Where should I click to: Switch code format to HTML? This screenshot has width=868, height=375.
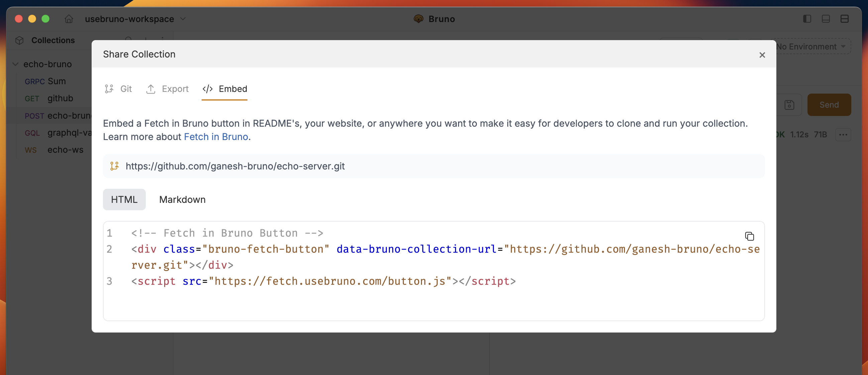coord(124,200)
